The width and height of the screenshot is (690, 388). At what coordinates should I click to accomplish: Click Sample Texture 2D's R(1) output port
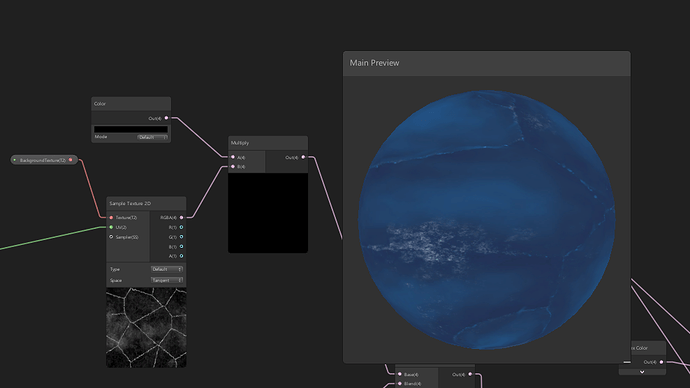pos(181,227)
